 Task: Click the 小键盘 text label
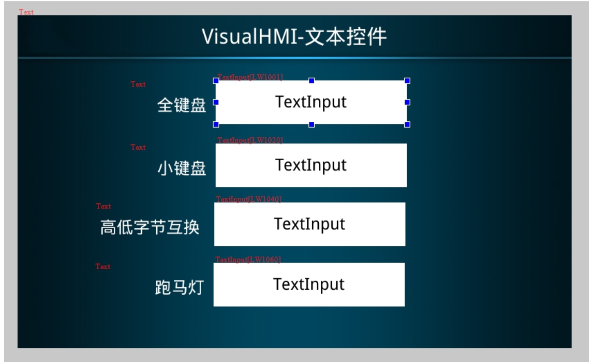pyautogui.click(x=182, y=168)
